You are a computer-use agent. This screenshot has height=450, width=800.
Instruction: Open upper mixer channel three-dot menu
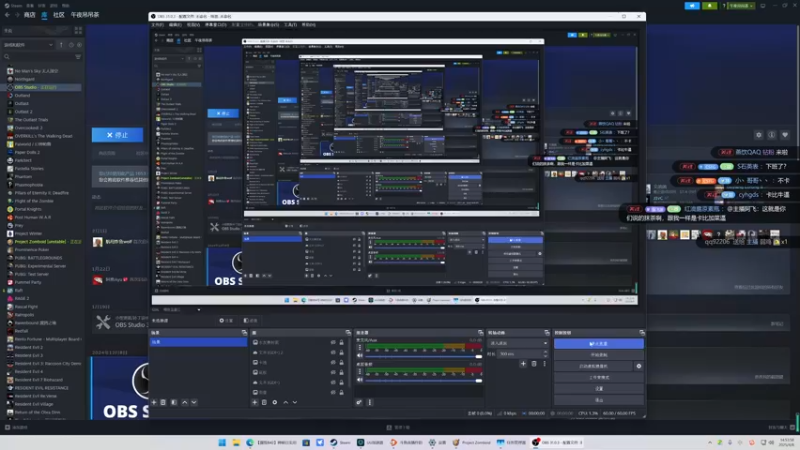pyautogui.click(x=360, y=347)
